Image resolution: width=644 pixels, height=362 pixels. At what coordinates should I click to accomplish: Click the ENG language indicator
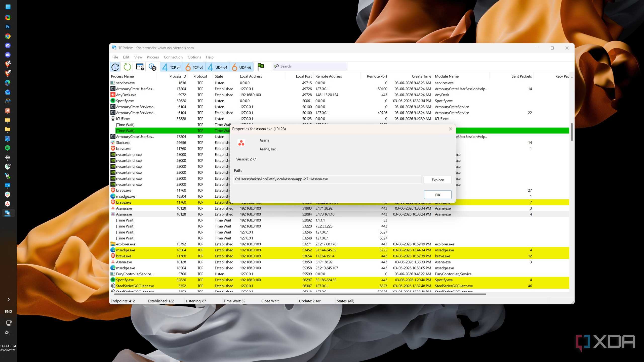coord(8,311)
